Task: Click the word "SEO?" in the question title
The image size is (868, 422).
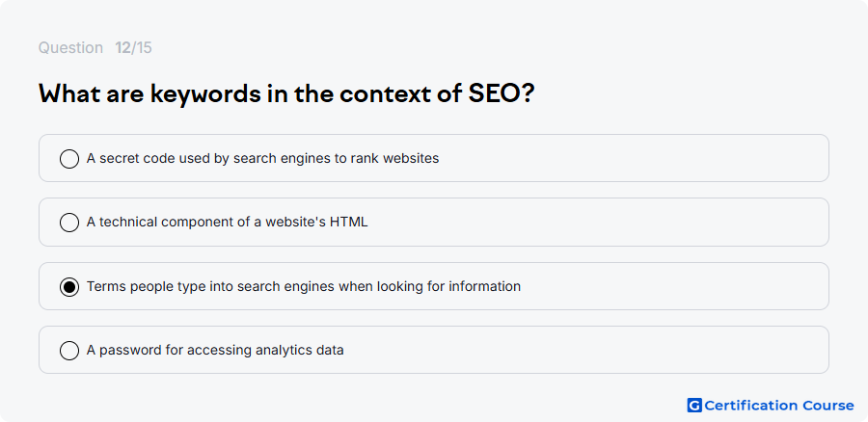Action: coord(502,93)
